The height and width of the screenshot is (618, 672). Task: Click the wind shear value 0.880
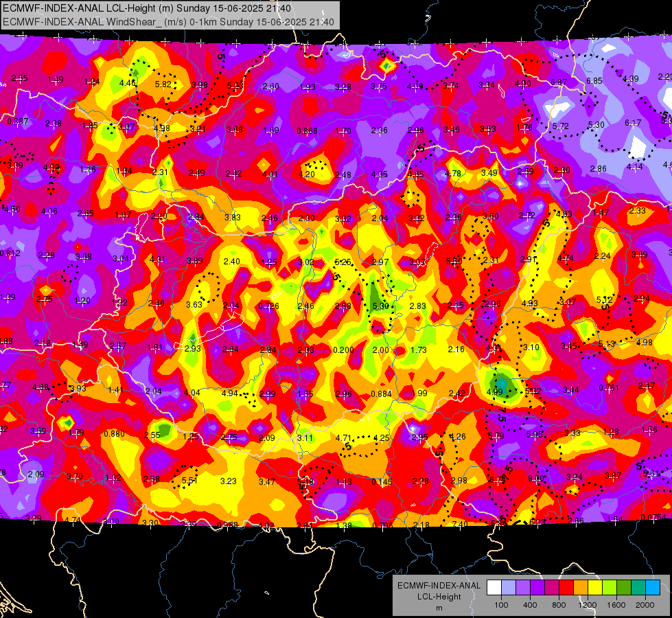(114, 433)
